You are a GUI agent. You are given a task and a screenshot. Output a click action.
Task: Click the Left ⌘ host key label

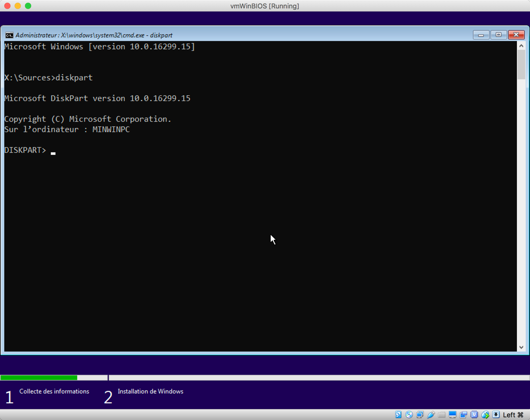click(513, 415)
